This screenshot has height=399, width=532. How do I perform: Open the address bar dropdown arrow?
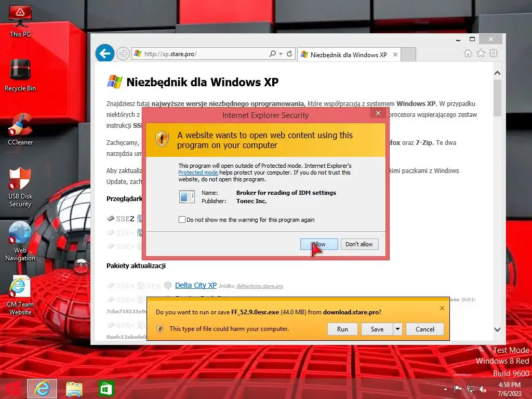point(281,54)
